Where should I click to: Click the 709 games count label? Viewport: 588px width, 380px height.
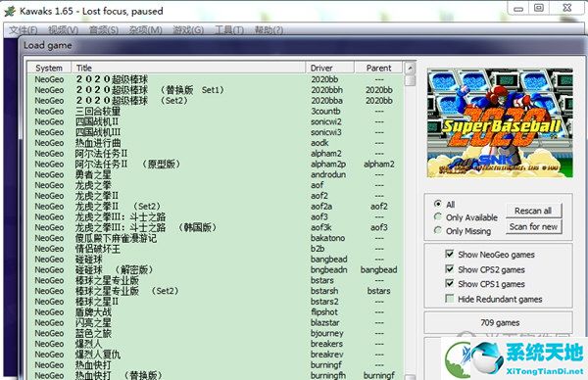500,322
